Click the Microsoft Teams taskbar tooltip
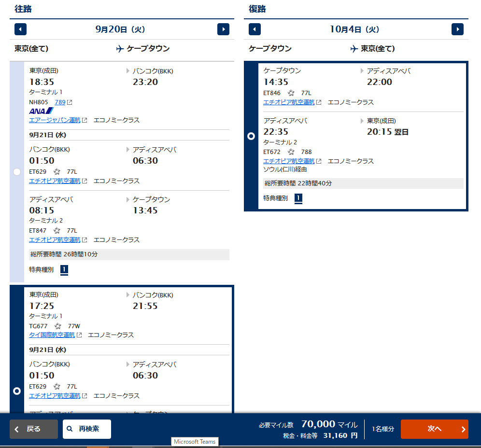This screenshot has width=481, height=448. point(195,442)
